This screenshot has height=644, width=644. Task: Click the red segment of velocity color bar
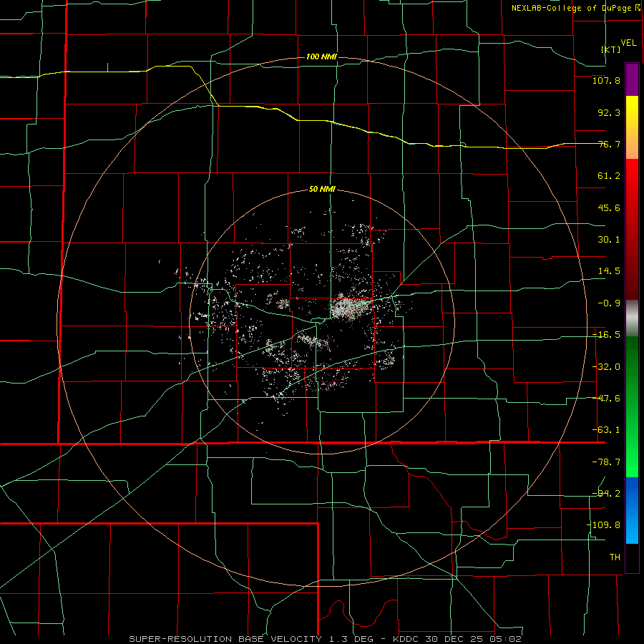(x=632, y=229)
